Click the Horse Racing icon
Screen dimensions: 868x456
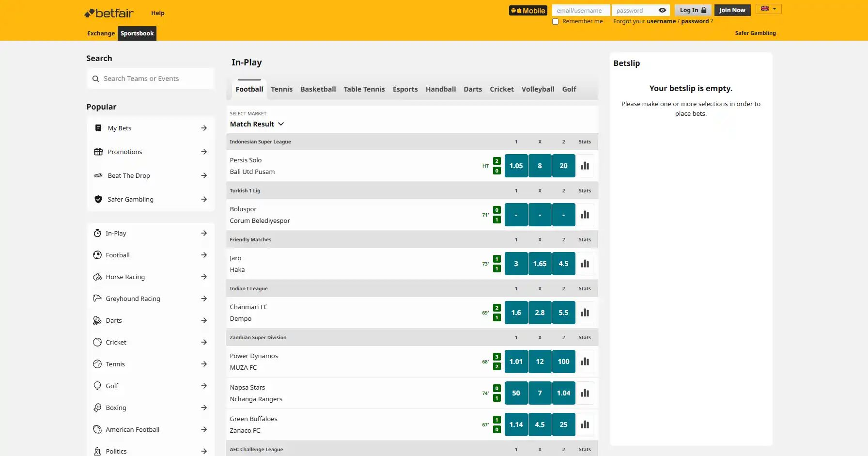(97, 277)
